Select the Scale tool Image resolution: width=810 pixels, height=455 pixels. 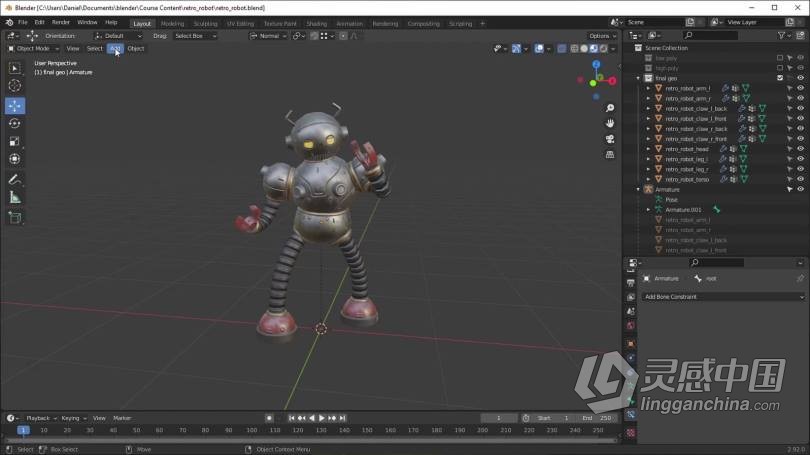pos(14,142)
